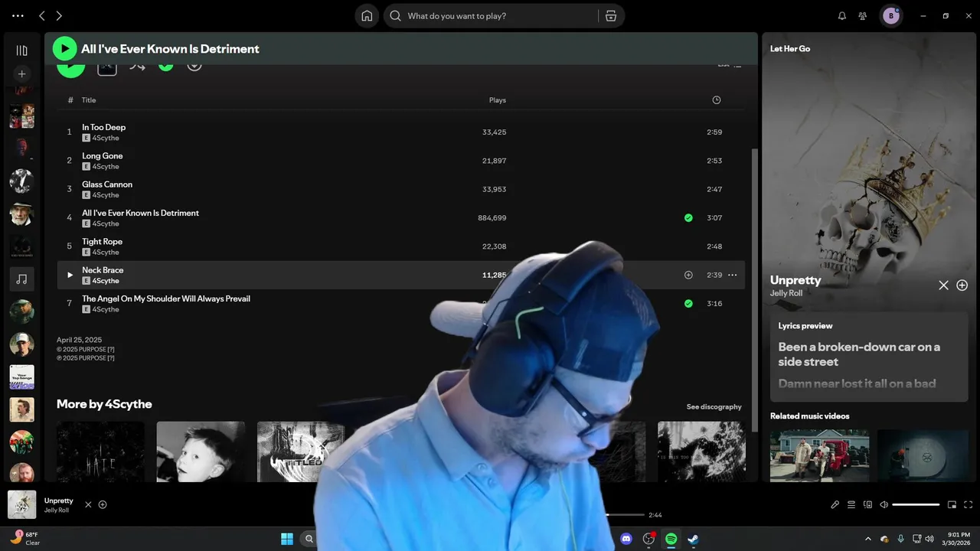Viewport: 980px width, 551px height.
Task: Click the volume slider in player bar
Action: click(916, 505)
